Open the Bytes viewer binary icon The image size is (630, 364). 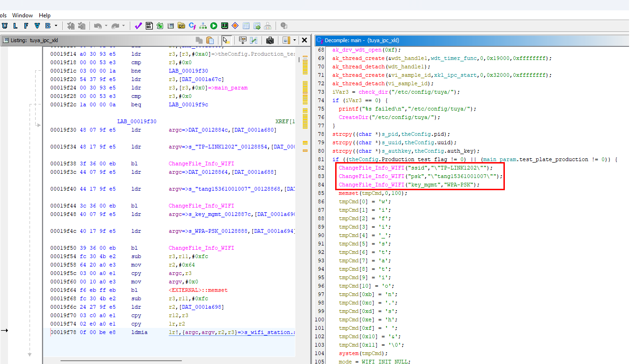(x=150, y=26)
